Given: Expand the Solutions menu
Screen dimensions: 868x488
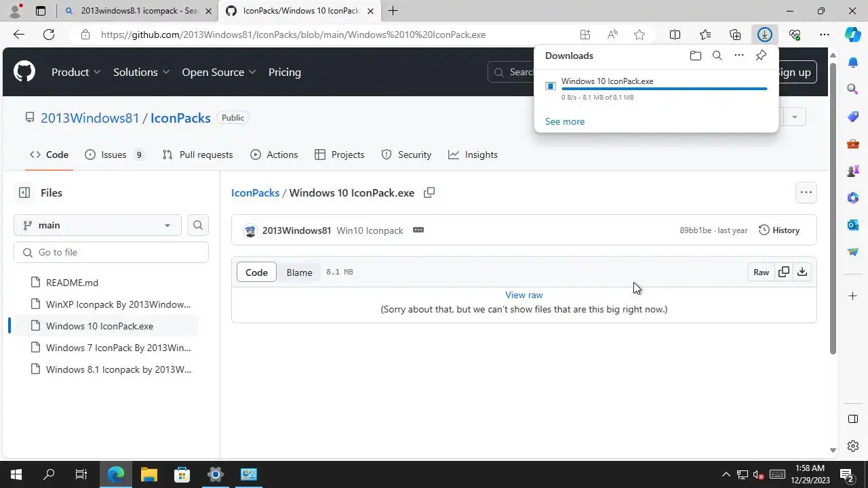Looking at the screenshot, I should (x=141, y=72).
